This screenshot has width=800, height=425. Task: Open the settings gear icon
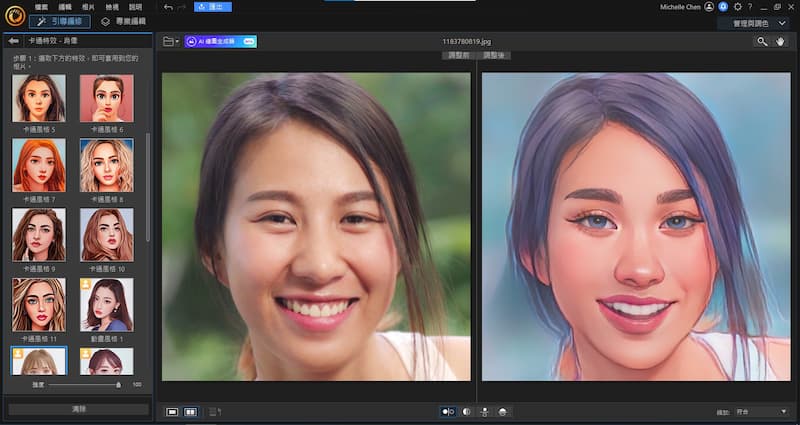click(x=737, y=7)
